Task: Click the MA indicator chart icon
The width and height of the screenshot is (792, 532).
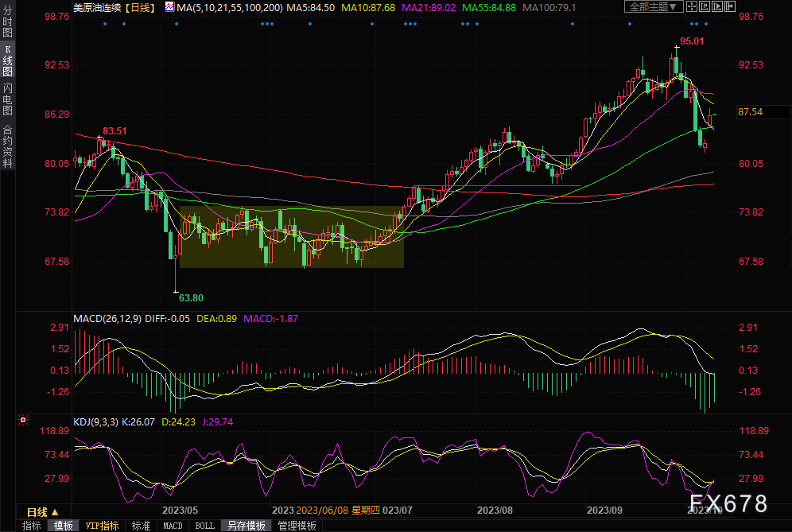Action: pyautogui.click(x=170, y=6)
